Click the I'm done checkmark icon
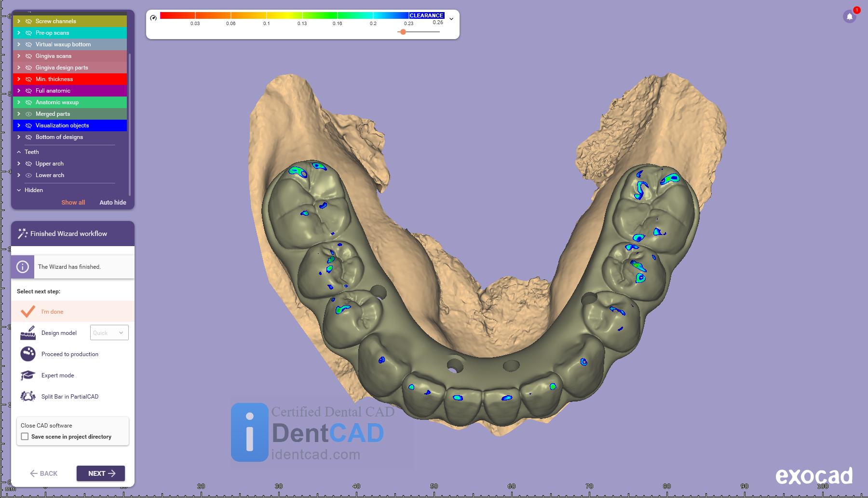Screen dimensions: 868x498 pos(28,312)
